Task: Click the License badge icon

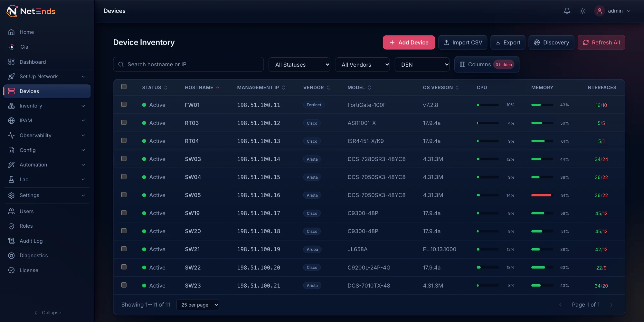Action: pos(12,270)
